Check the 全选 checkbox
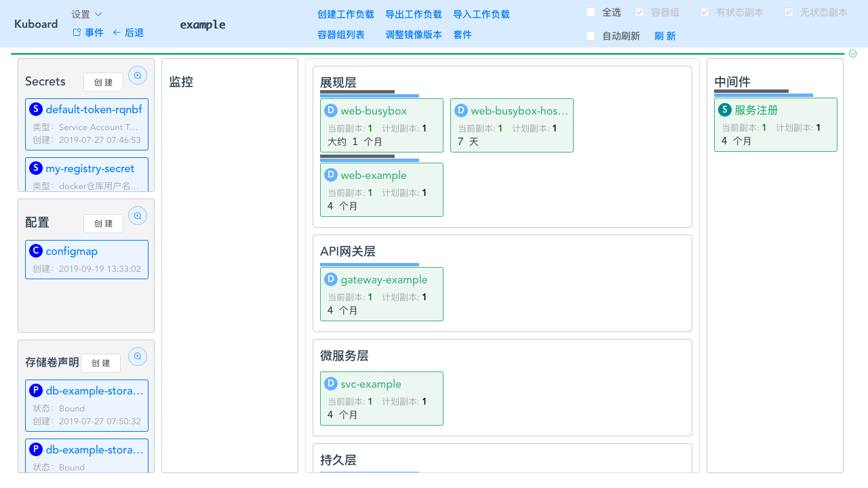This screenshot has height=488, width=868. pos(590,12)
